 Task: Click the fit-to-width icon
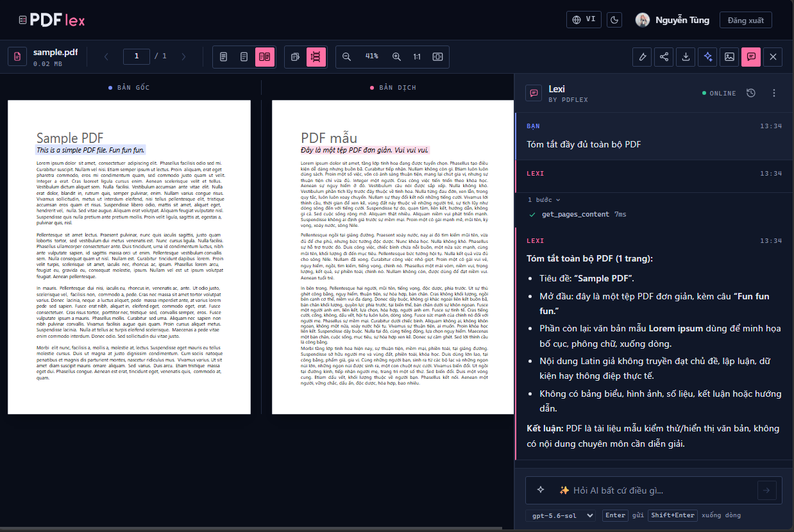tap(437, 57)
